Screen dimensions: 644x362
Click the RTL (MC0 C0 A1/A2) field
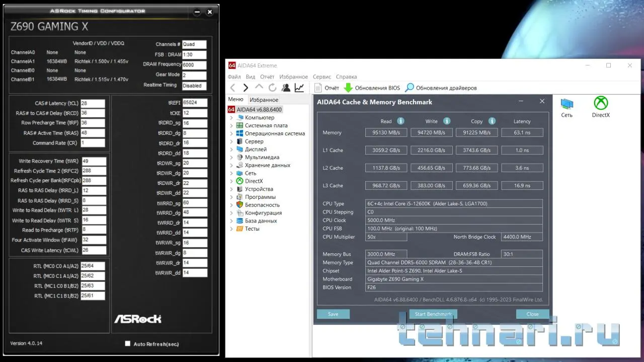(93, 266)
